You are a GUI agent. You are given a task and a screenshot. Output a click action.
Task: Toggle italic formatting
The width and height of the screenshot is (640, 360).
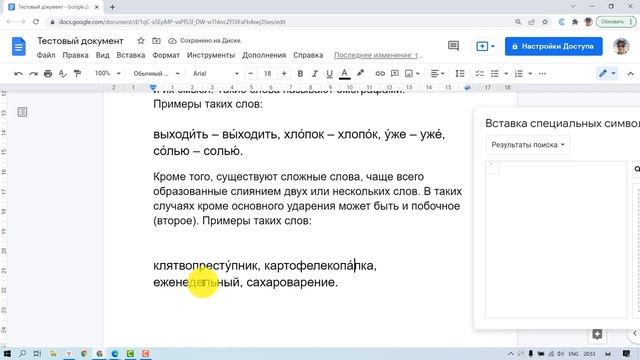pos(315,73)
